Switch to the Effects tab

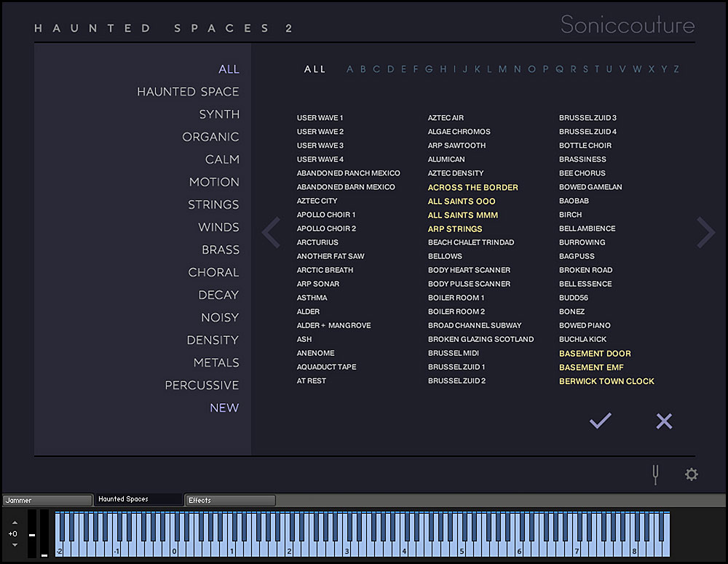point(230,500)
